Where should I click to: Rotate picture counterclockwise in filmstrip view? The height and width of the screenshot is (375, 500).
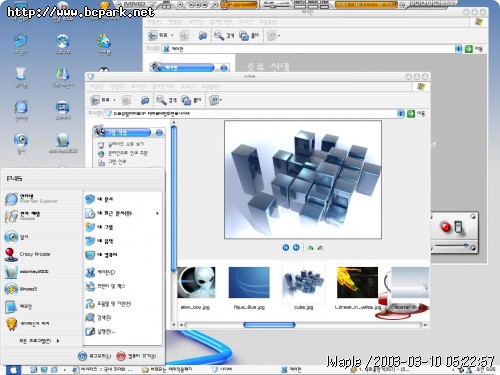(x=320, y=248)
